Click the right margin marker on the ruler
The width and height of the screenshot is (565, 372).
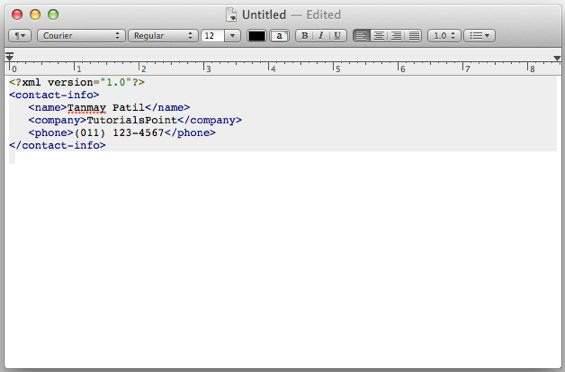[x=557, y=58]
